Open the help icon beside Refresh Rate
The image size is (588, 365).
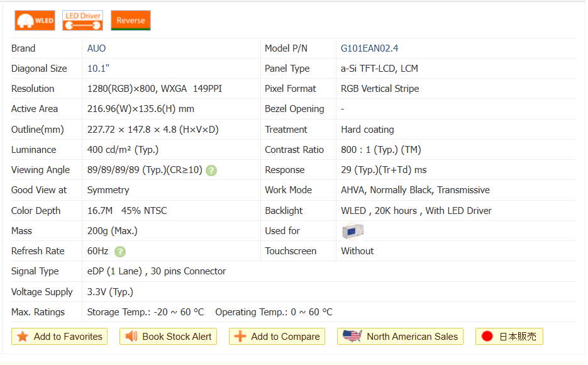120,252
